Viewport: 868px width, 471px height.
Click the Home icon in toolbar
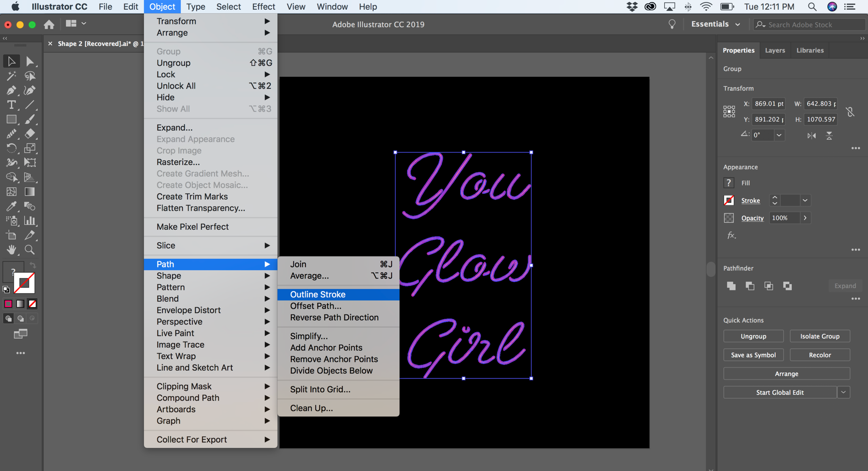(49, 24)
